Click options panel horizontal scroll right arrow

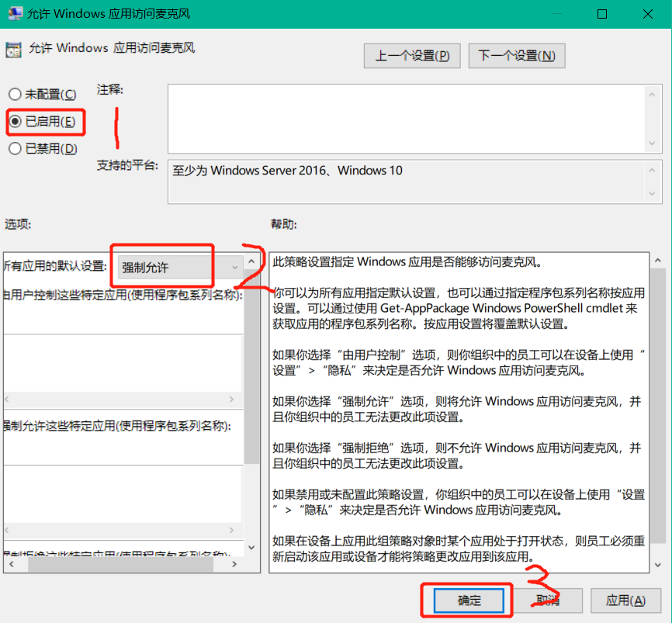[x=234, y=564]
